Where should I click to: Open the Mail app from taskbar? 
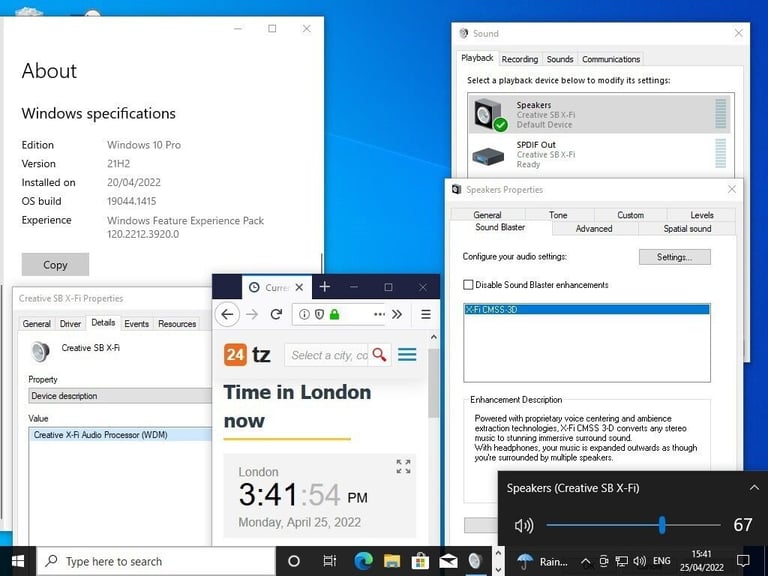[448, 561]
